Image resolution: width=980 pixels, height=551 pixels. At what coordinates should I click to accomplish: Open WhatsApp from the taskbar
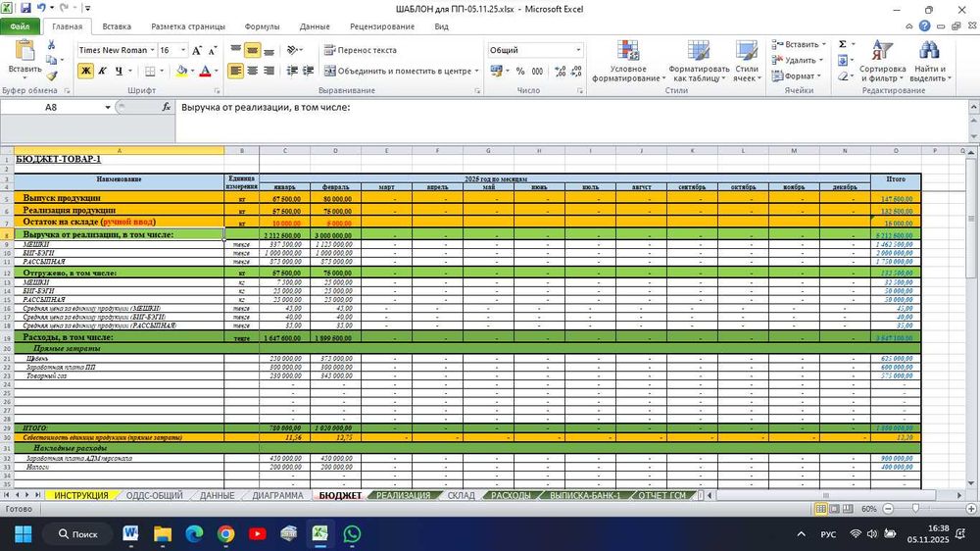click(352, 534)
